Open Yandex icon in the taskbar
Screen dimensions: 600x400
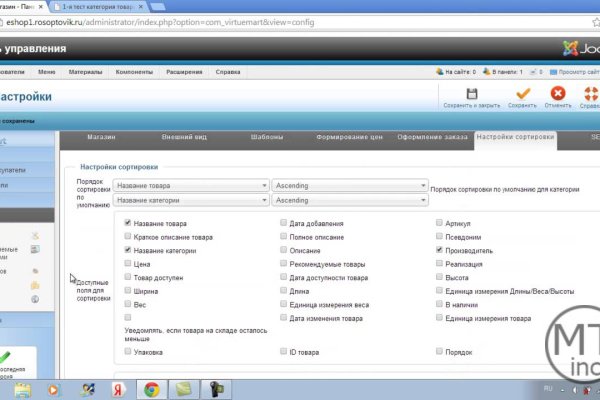(119, 388)
